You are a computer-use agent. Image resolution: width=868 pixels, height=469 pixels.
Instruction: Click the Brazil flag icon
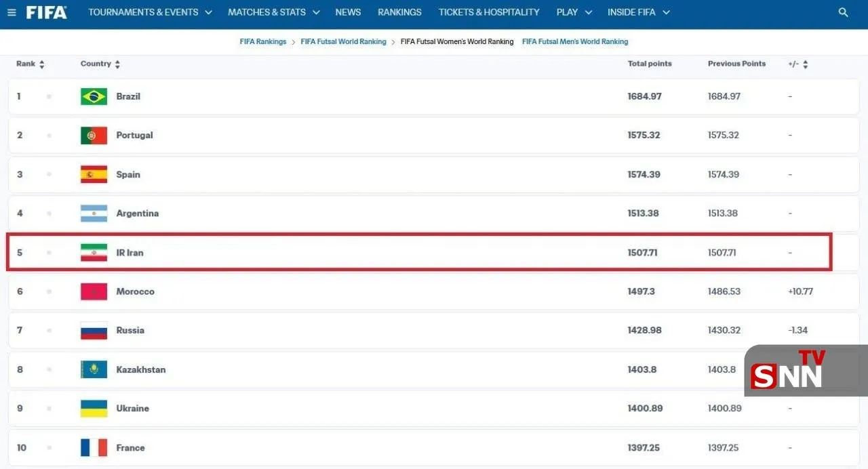[x=94, y=96]
